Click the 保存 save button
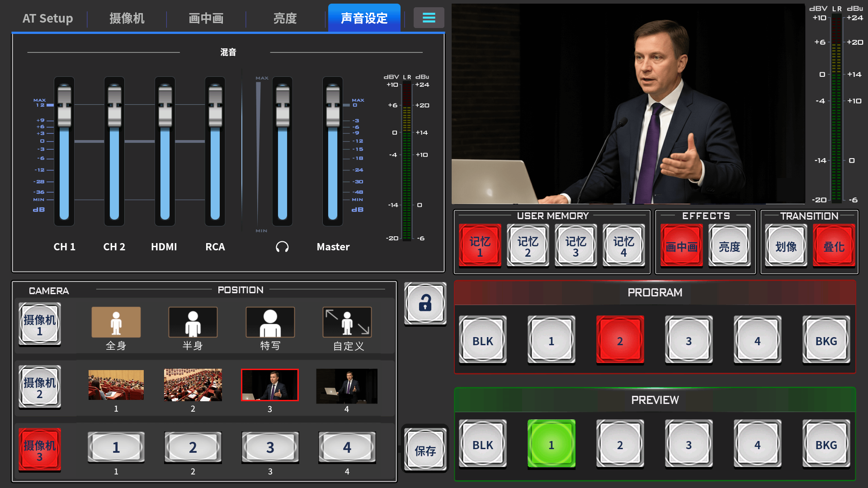The height and width of the screenshot is (488, 868). click(x=425, y=450)
